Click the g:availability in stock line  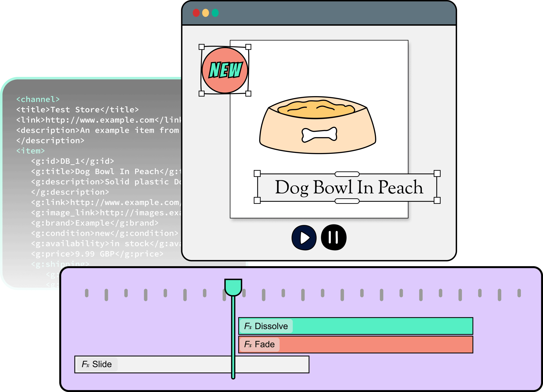(x=106, y=244)
